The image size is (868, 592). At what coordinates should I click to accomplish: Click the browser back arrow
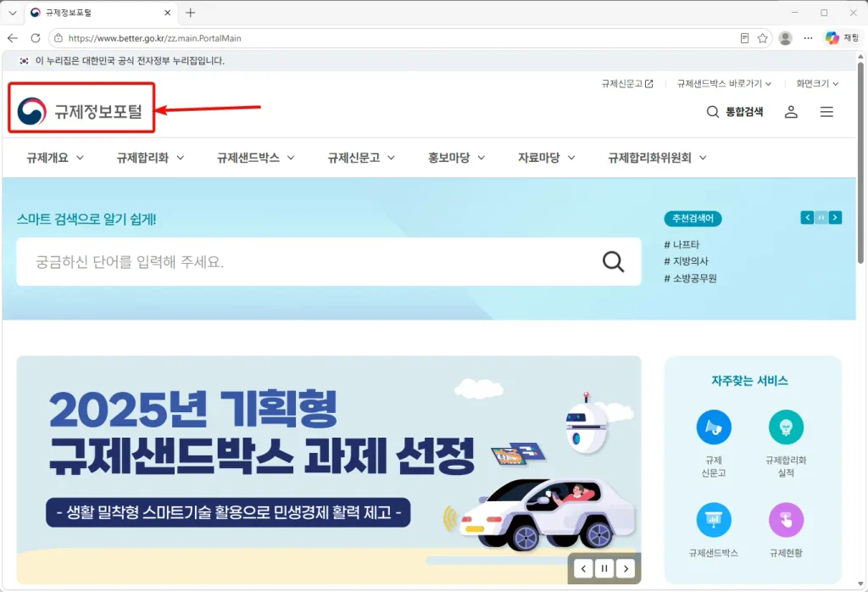(x=13, y=38)
